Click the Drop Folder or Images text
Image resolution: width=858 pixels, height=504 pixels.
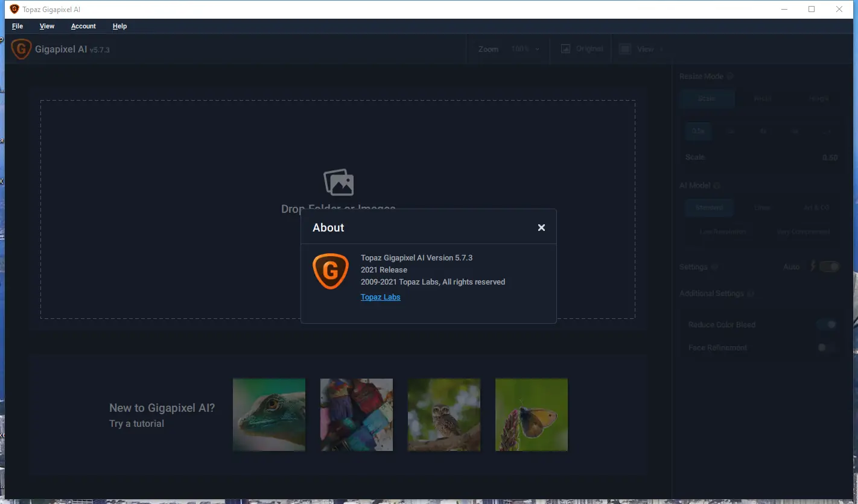click(x=338, y=209)
